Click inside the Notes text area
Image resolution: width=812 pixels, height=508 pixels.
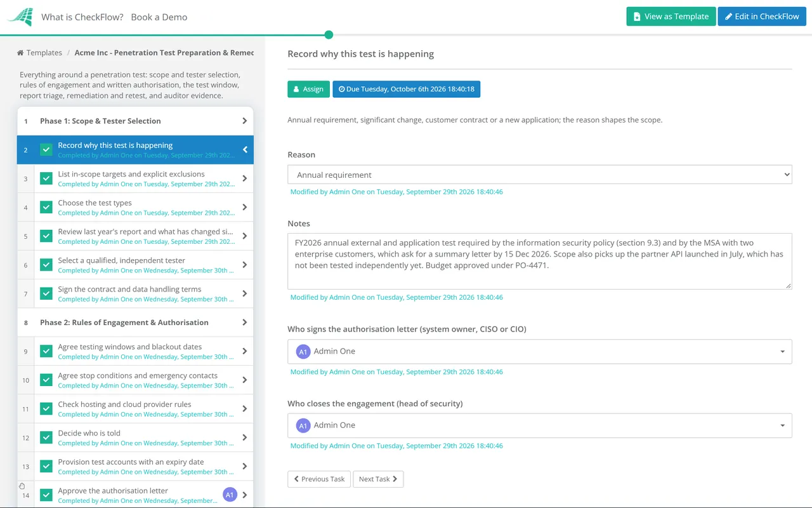[540, 261]
